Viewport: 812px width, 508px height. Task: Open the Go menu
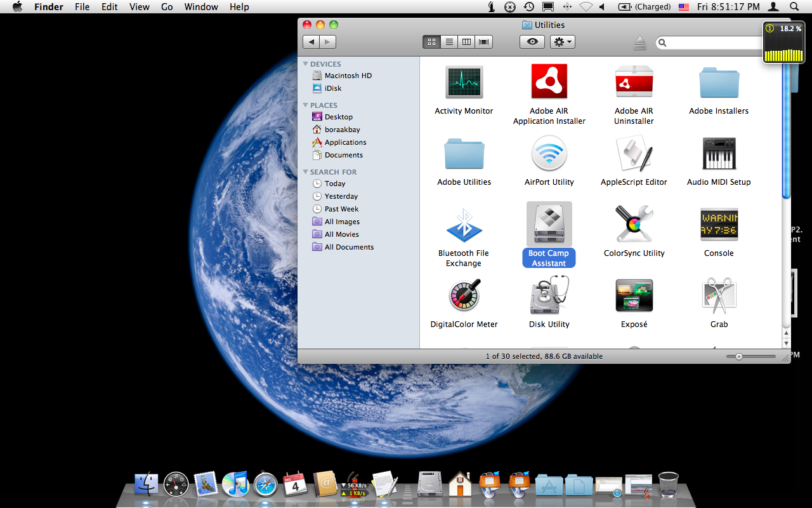click(x=167, y=6)
